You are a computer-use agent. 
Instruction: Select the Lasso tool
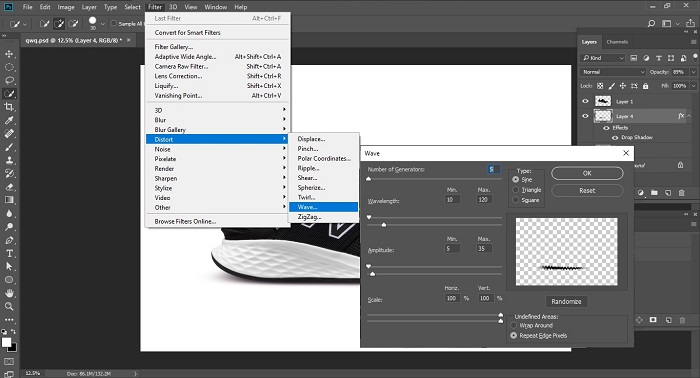coord(9,81)
